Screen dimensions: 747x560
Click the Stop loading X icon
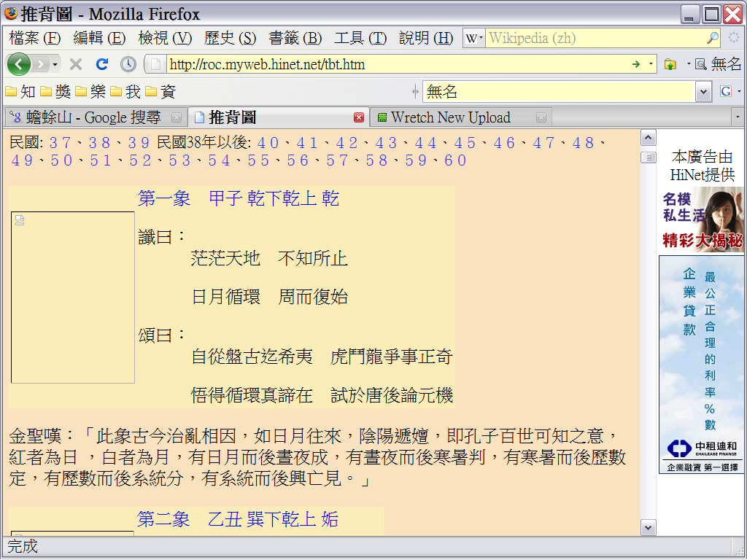[76, 64]
